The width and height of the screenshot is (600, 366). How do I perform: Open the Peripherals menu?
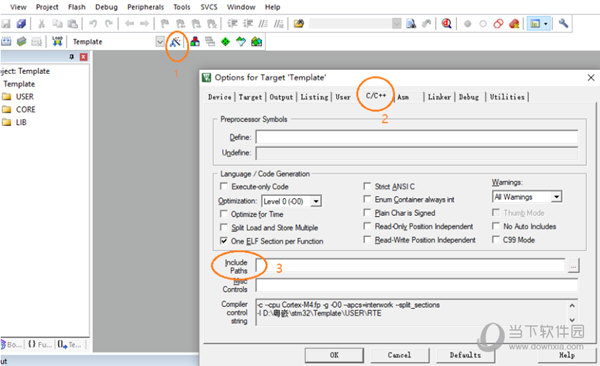[x=145, y=7]
